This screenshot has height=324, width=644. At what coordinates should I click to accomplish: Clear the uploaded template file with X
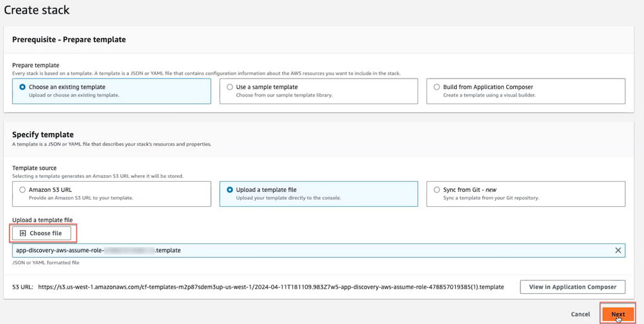(618, 251)
